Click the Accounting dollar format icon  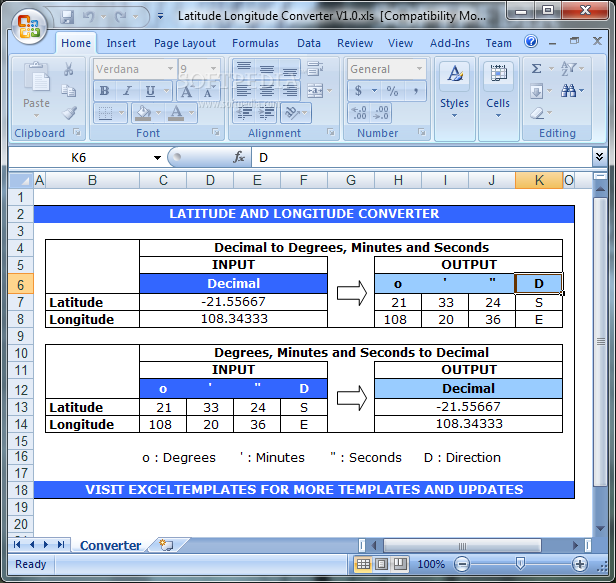(358, 91)
